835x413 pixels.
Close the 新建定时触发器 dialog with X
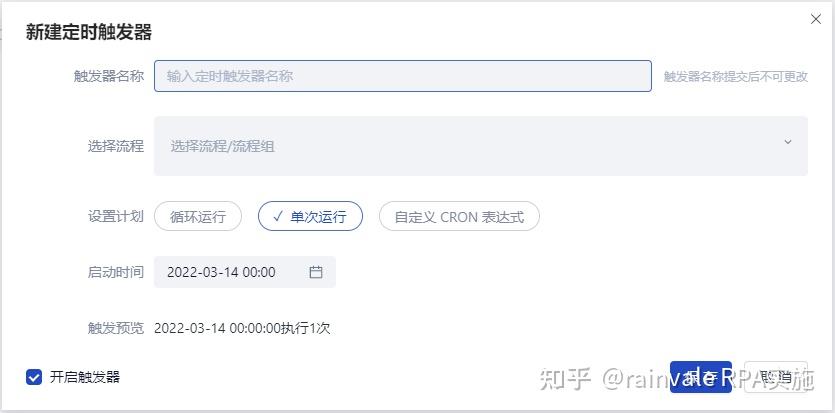coord(815,19)
